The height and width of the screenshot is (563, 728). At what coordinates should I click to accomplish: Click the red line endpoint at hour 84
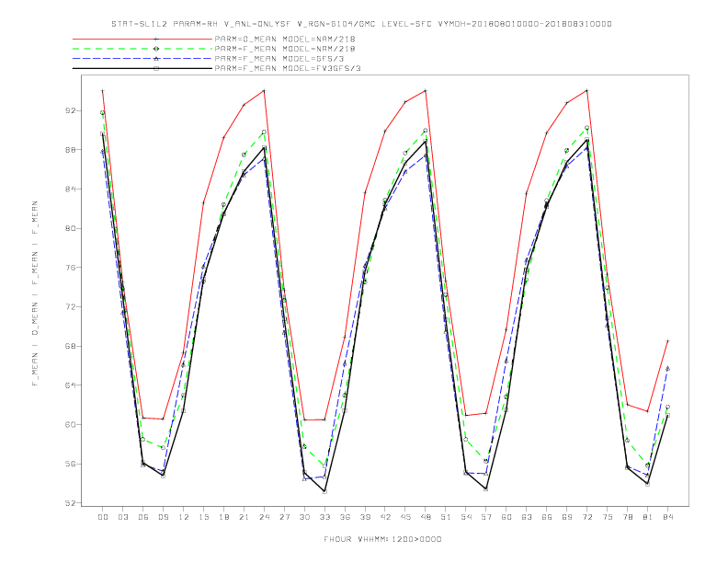[x=667, y=341]
